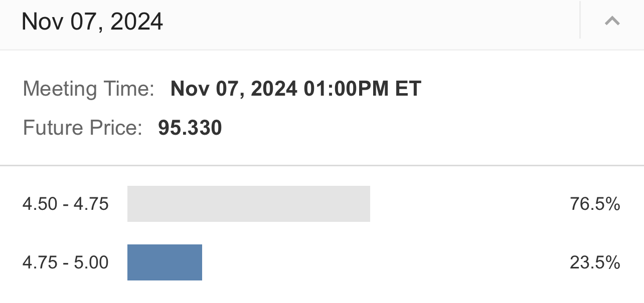Select the 4.50 - 4.75 rate range label
Image resolution: width=644 pixels, height=303 pixels.
click(66, 204)
